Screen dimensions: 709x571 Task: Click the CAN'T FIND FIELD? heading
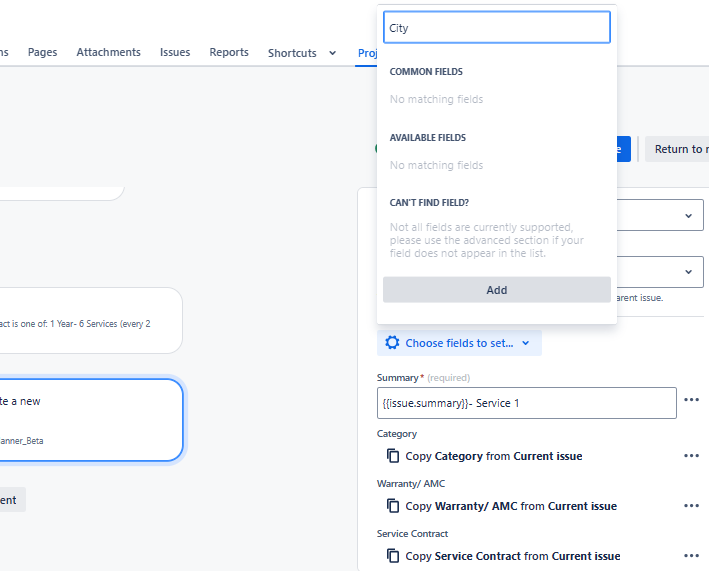(x=429, y=203)
